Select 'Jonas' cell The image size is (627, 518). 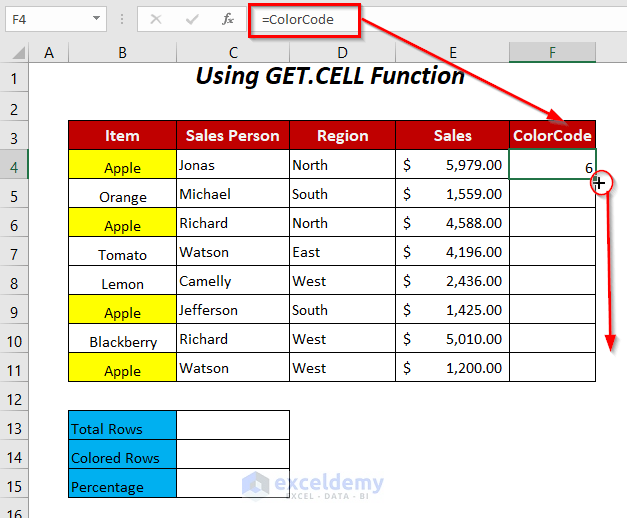click(233, 164)
